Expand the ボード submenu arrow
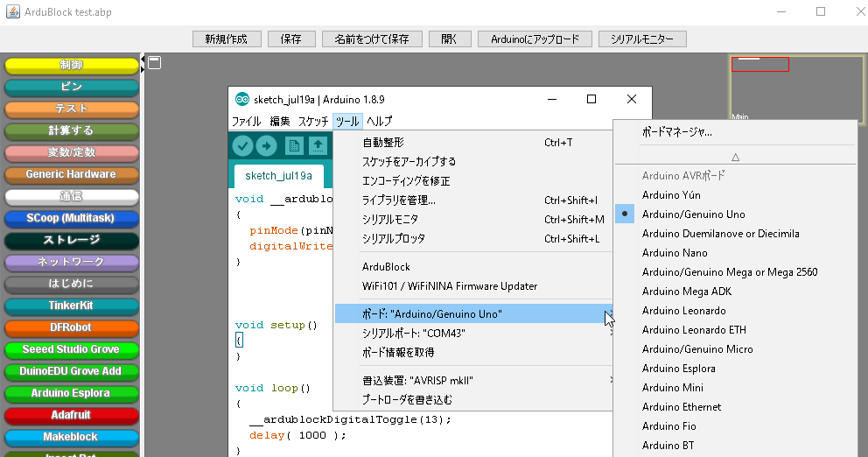This screenshot has width=868, height=457. 611,313
